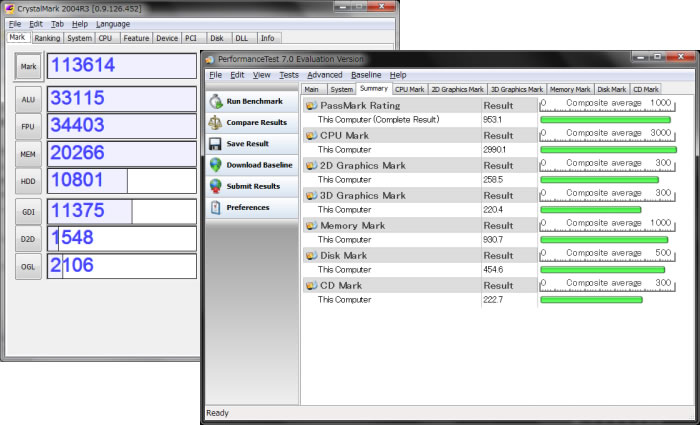Click the Disk Mark row icon
Screen dimensions: 700x425
[311, 255]
